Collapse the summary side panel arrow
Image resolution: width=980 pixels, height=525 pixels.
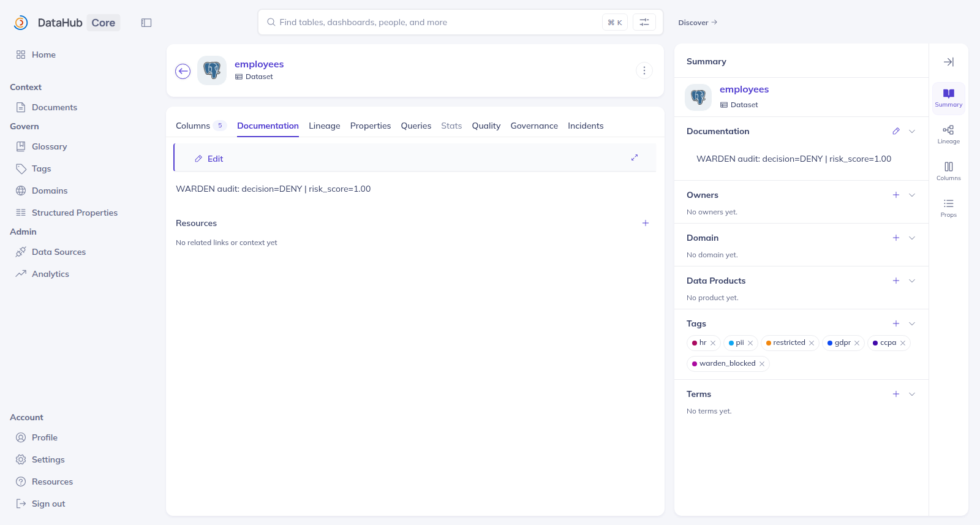tap(949, 62)
